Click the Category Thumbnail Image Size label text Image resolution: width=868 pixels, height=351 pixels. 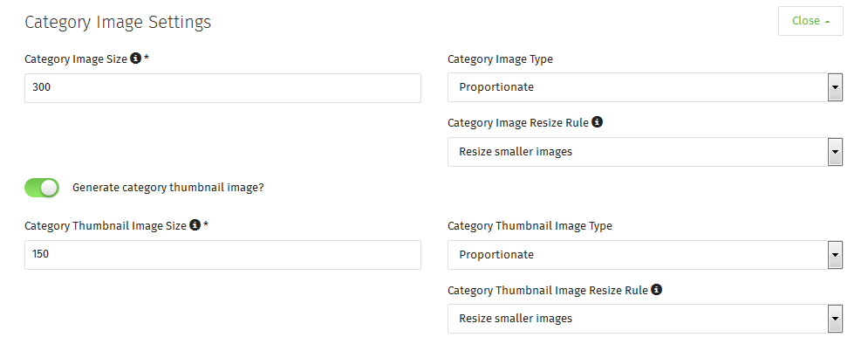(106, 226)
